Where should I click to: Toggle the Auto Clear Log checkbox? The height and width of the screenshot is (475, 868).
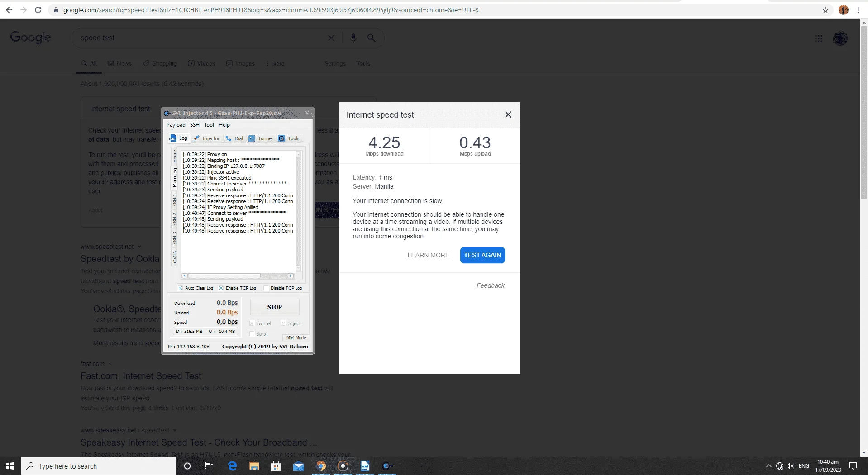180,288
